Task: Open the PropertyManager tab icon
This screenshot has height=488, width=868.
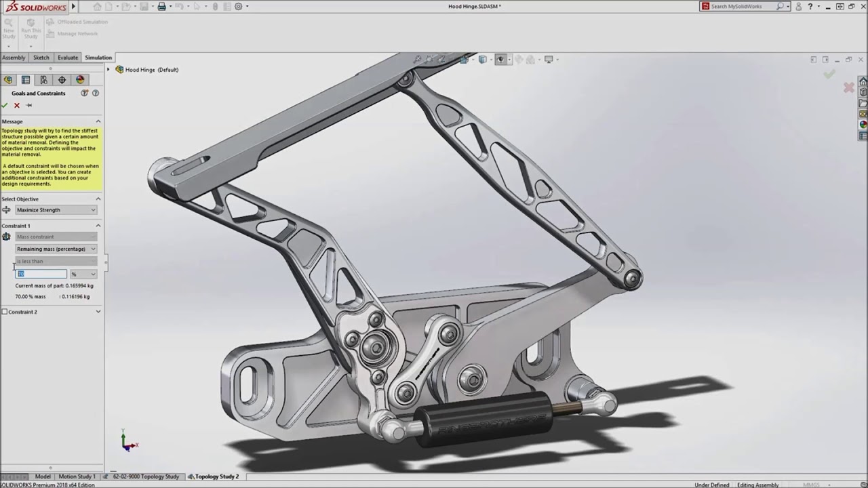Action: pyautogui.click(x=26, y=80)
